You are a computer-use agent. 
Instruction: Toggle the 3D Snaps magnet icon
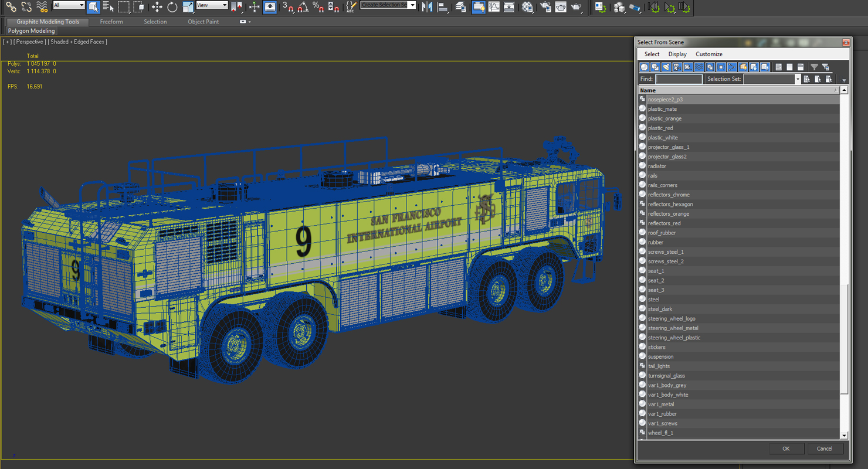287,7
